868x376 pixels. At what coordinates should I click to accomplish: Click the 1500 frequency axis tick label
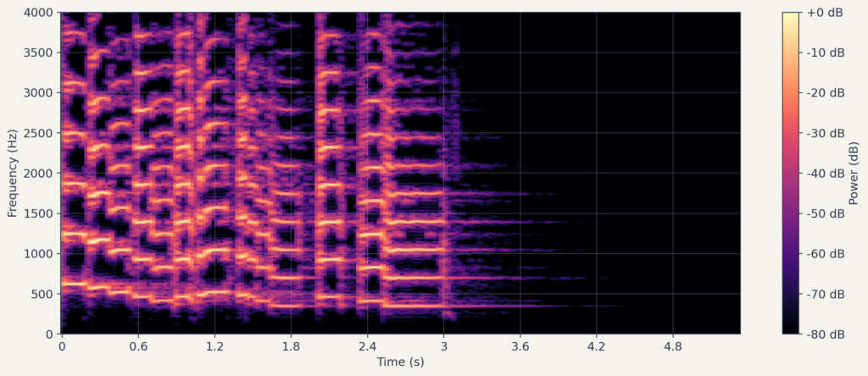coord(39,213)
